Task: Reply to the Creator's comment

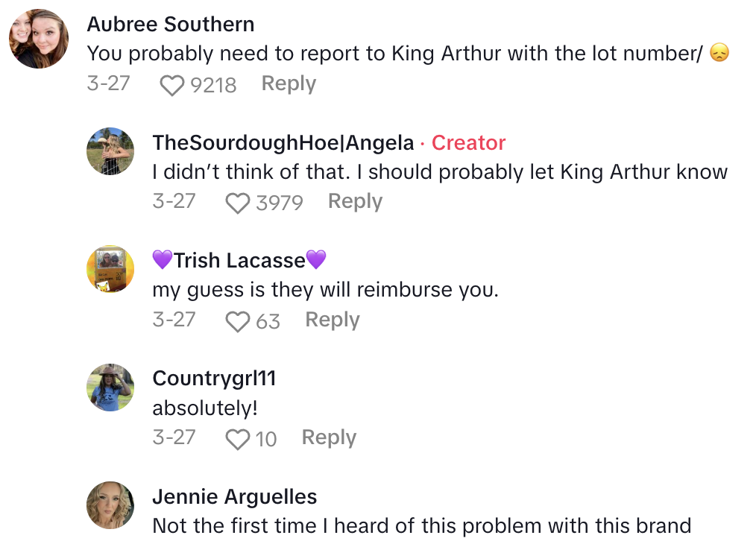Action: tap(355, 201)
